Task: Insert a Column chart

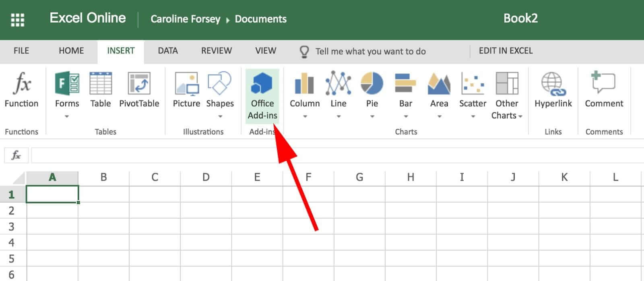Action: pyautogui.click(x=305, y=90)
